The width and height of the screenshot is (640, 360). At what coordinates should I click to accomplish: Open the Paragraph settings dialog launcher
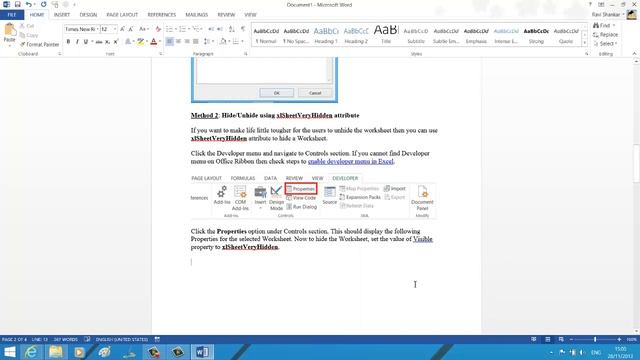[246, 54]
